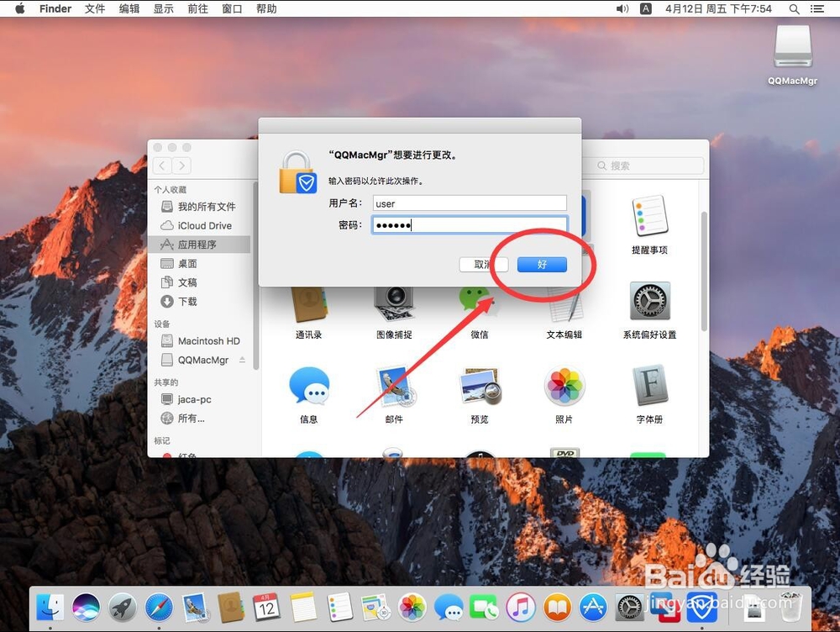Click the 密码 password field

pos(470,225)
